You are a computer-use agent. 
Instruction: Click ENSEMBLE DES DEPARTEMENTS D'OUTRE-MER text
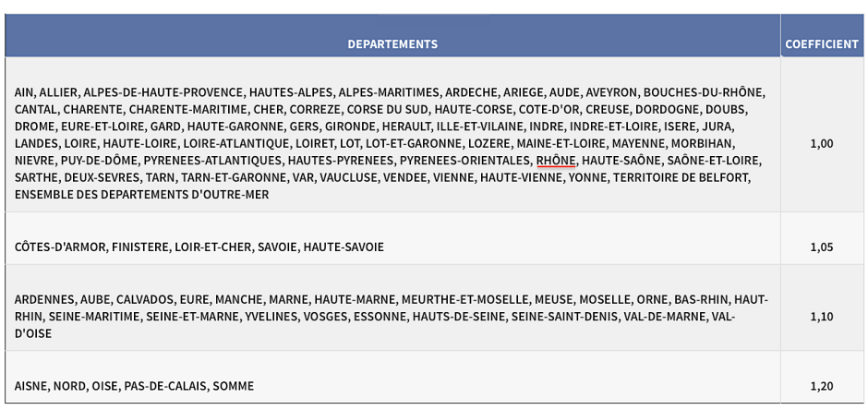(x=141, y=196)
